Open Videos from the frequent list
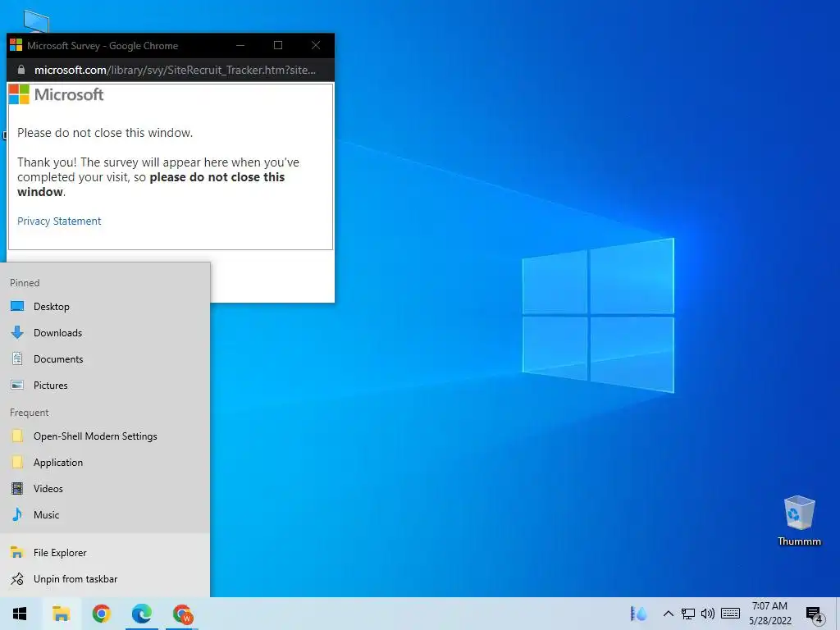The image size is (840, 630). (105, 489)
